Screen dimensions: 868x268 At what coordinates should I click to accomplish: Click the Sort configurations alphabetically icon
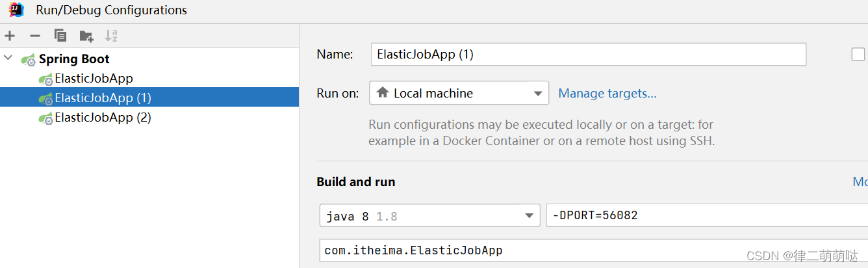coord(111,36)
